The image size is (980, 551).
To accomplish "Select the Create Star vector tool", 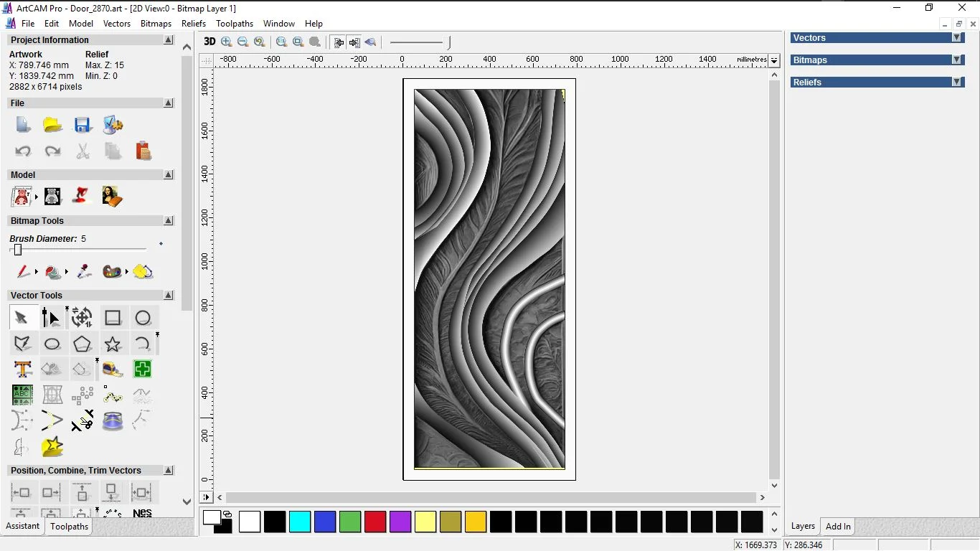I will point(113,344).
